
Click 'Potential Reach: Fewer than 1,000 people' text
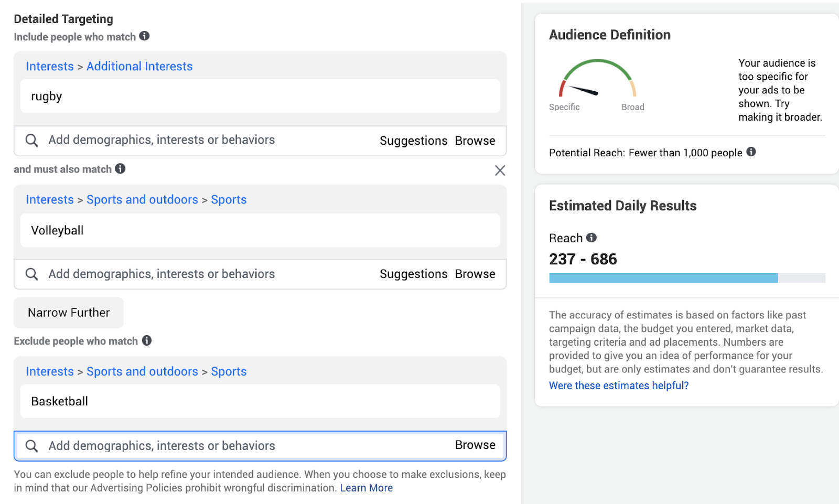[x=646, y=153]
